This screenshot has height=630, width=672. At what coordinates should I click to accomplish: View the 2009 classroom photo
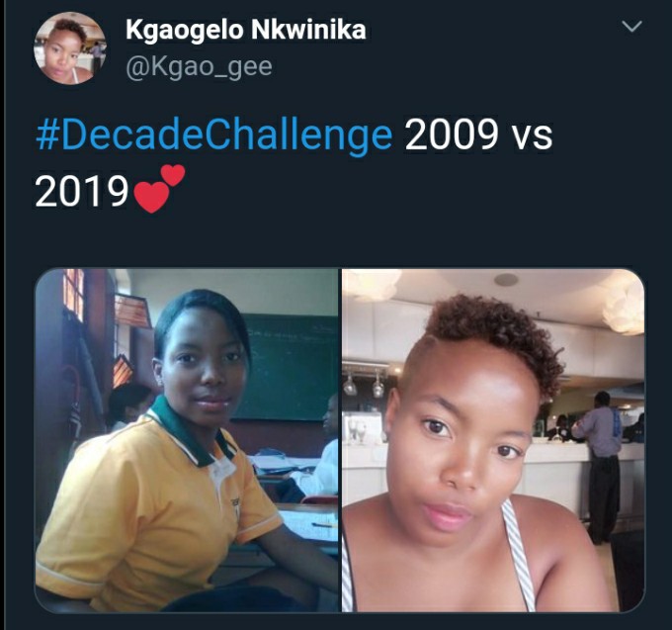187,440
